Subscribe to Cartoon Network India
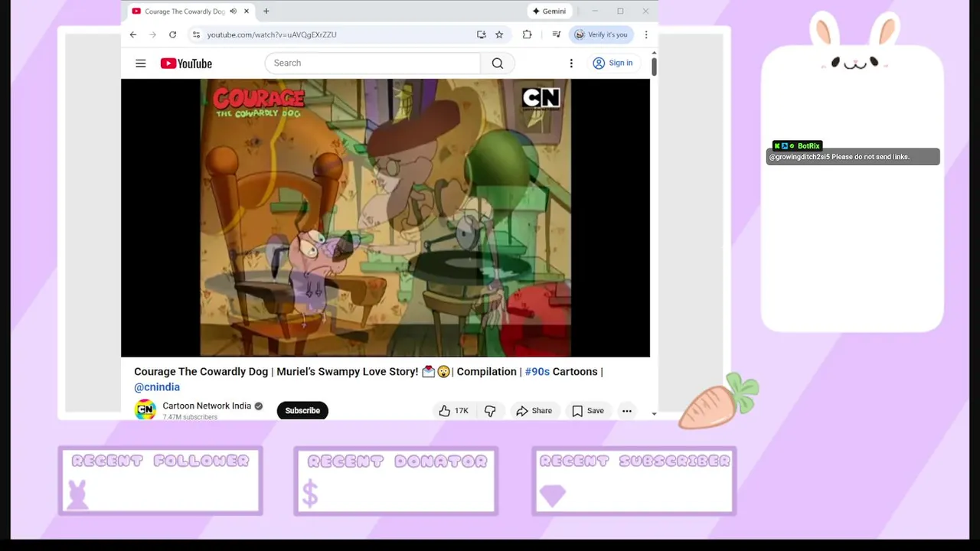The height and width of the screenshot is (551, 980). pos(302,411)
